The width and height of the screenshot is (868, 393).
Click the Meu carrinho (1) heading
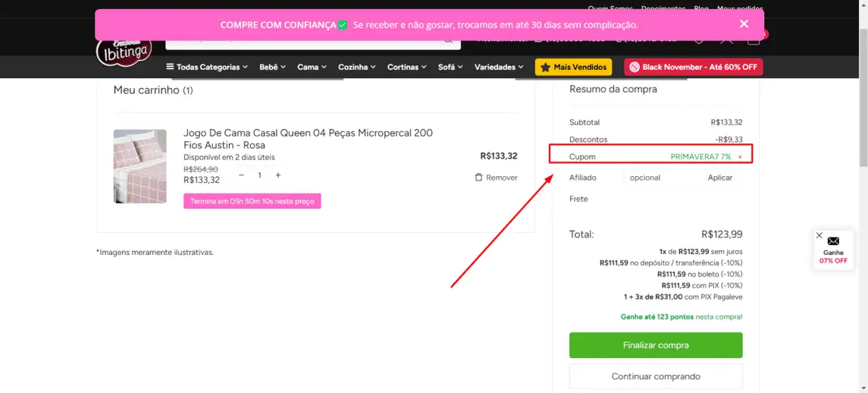click(153, 90)
